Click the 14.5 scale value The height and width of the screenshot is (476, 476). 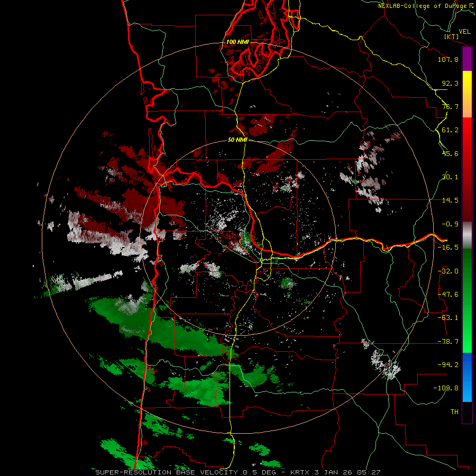[450, 200]
